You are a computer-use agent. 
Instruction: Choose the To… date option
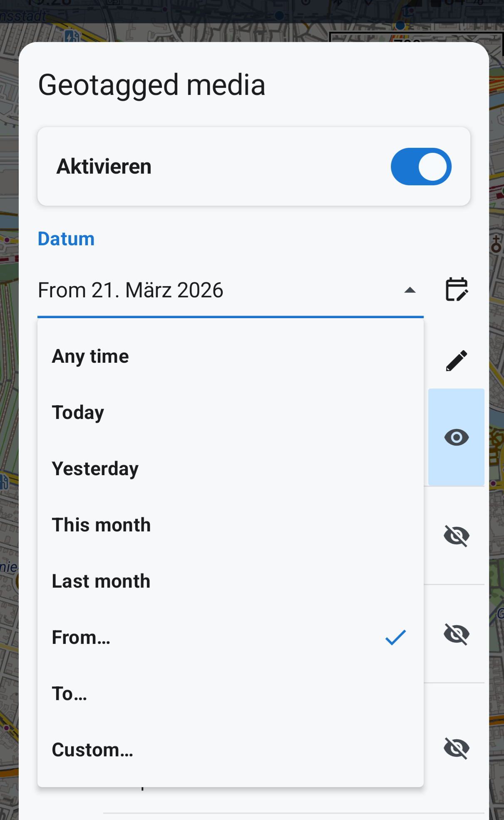click(x=70, y=694)
